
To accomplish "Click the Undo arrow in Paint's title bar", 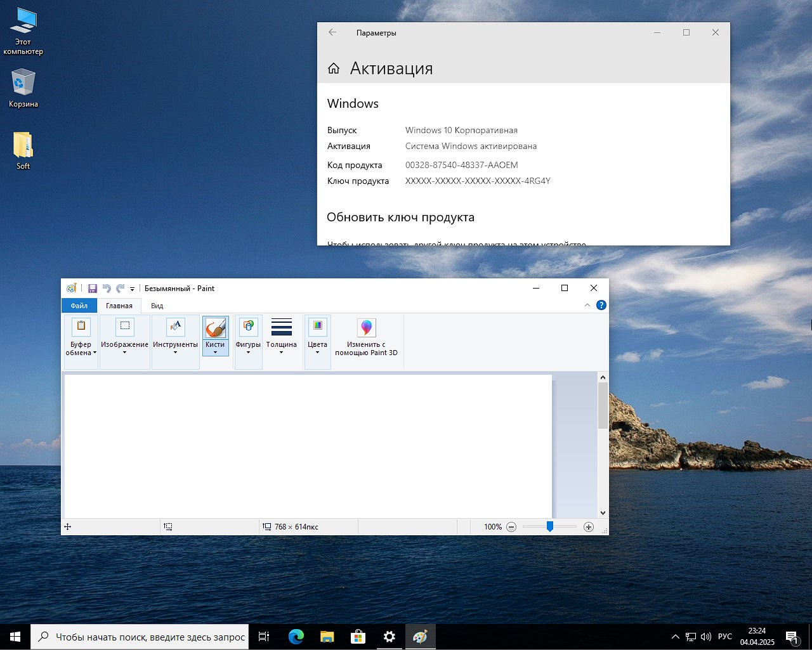I will [x=107, y=289].
